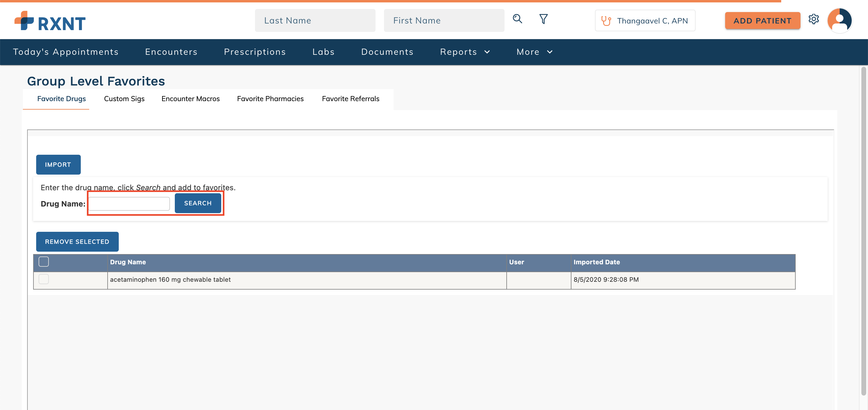Click the patient search magnifier icon
The image size is (868, 410).
point(517,19)
